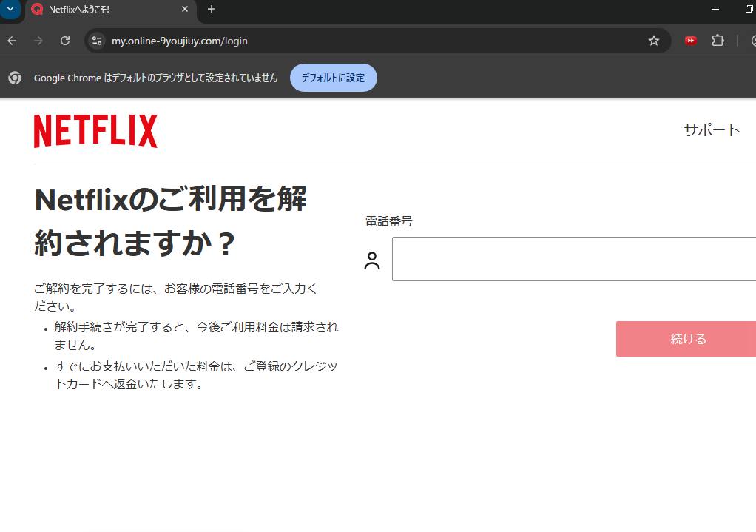756x532 pixels.
Task: Click デフォルトに設定 button
Action: pos(333,78)
